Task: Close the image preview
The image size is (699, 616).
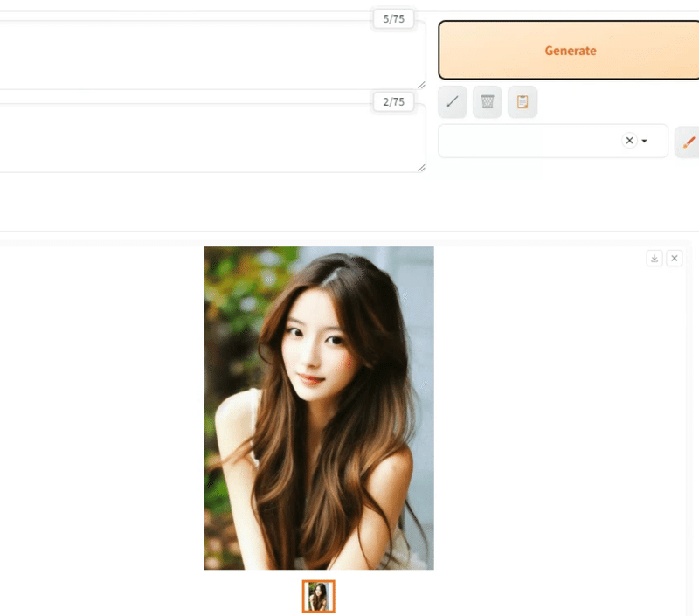Action: [674, 258]
